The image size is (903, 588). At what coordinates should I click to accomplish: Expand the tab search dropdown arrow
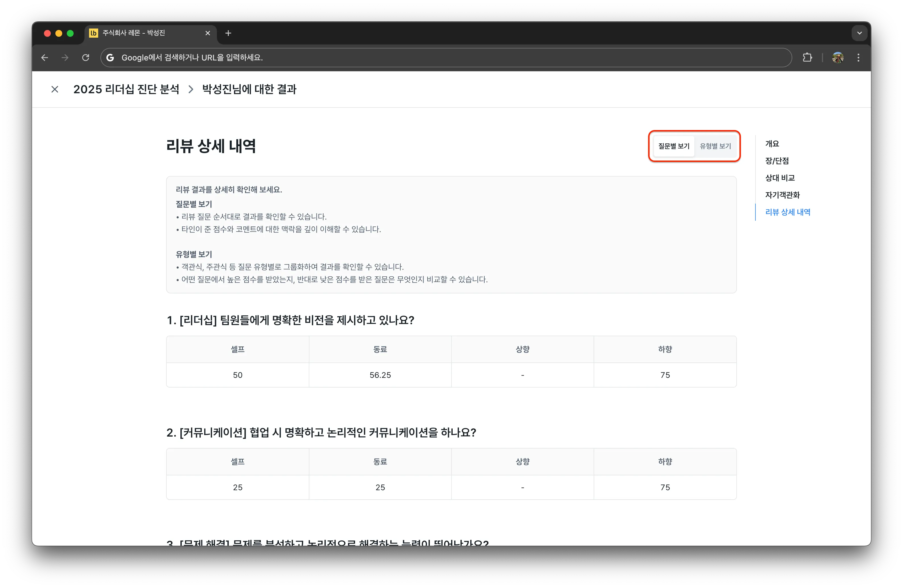point(859,33)
